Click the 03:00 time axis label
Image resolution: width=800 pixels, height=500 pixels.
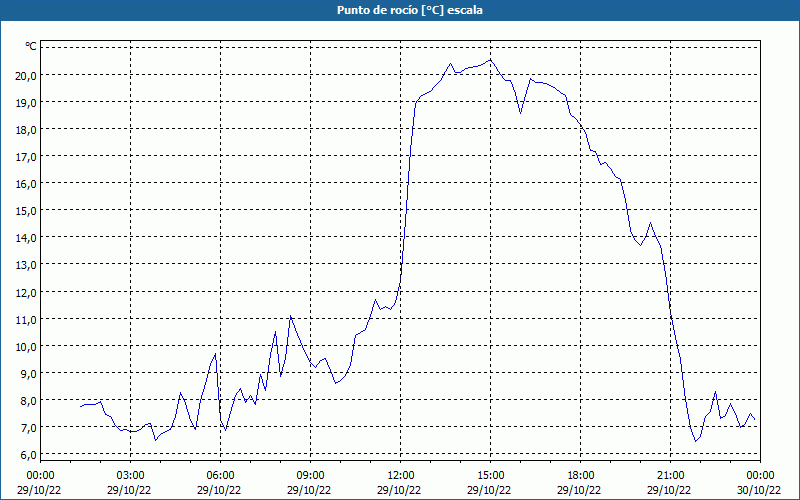pos(130,476)
